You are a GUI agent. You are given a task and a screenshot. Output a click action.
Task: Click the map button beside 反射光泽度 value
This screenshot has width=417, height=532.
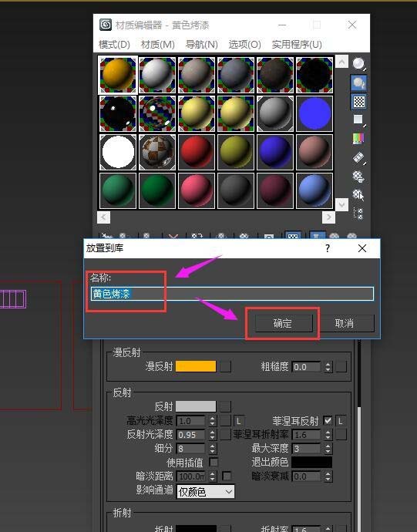[x=226, y=435]
